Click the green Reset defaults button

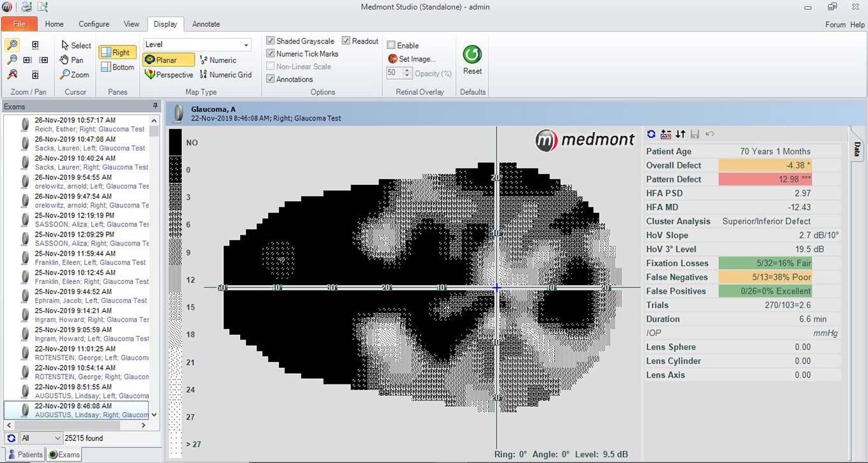click(472, 61)
